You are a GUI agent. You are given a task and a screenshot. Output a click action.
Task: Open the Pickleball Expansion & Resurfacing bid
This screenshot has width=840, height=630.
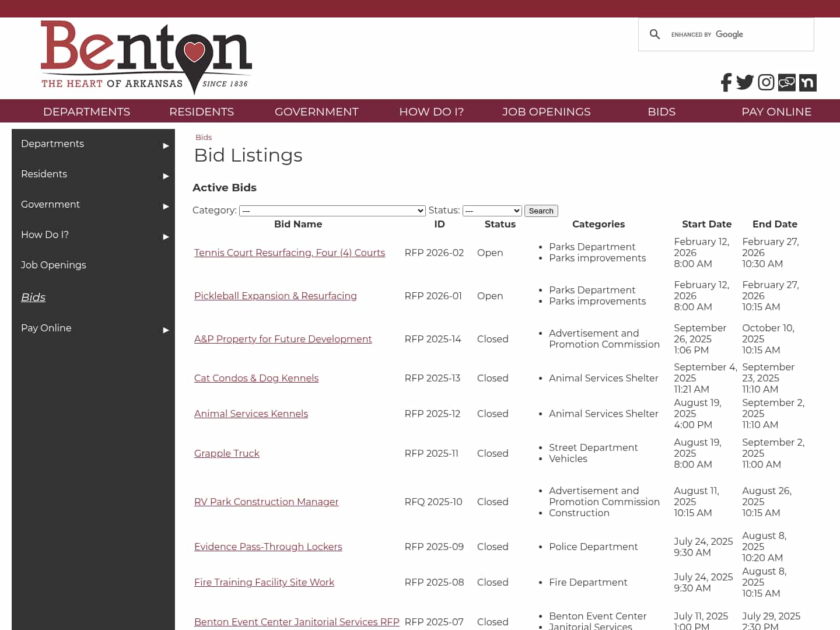(275, 296)
